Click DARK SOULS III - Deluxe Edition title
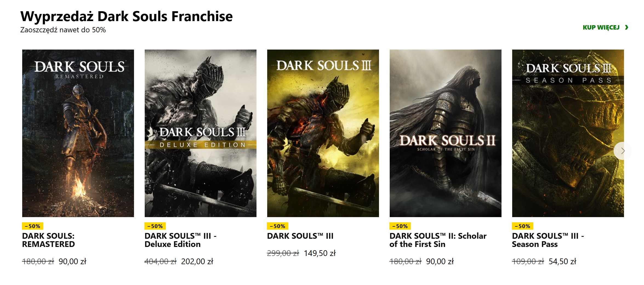 180,240
